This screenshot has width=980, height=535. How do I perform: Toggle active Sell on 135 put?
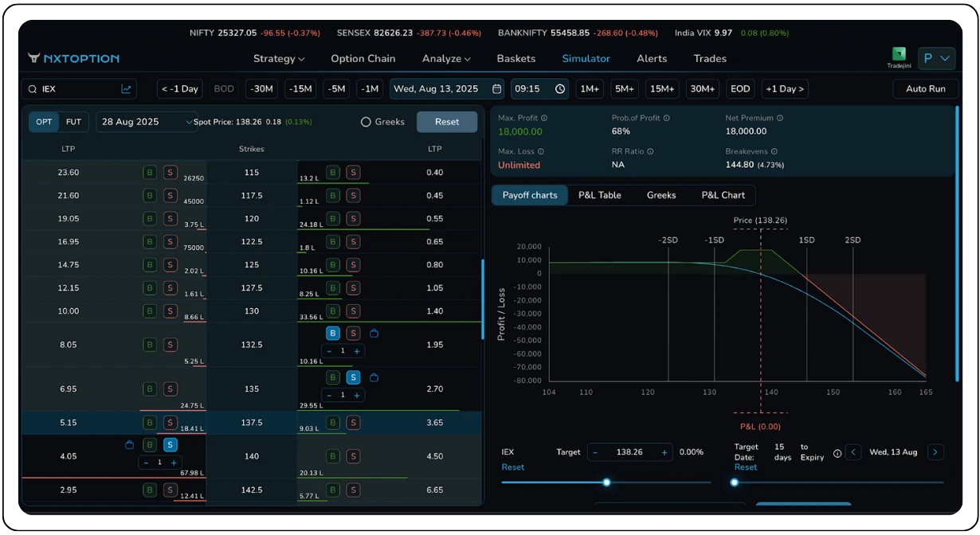coord(353,377)
